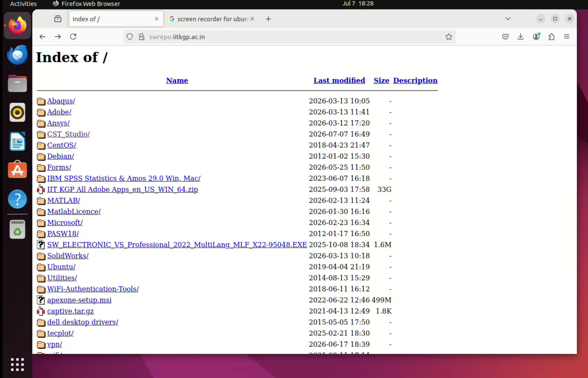The width and height of the screenshot is (588, 378).
Task: Sort listing by Size column
Action: tap(381, 80)
